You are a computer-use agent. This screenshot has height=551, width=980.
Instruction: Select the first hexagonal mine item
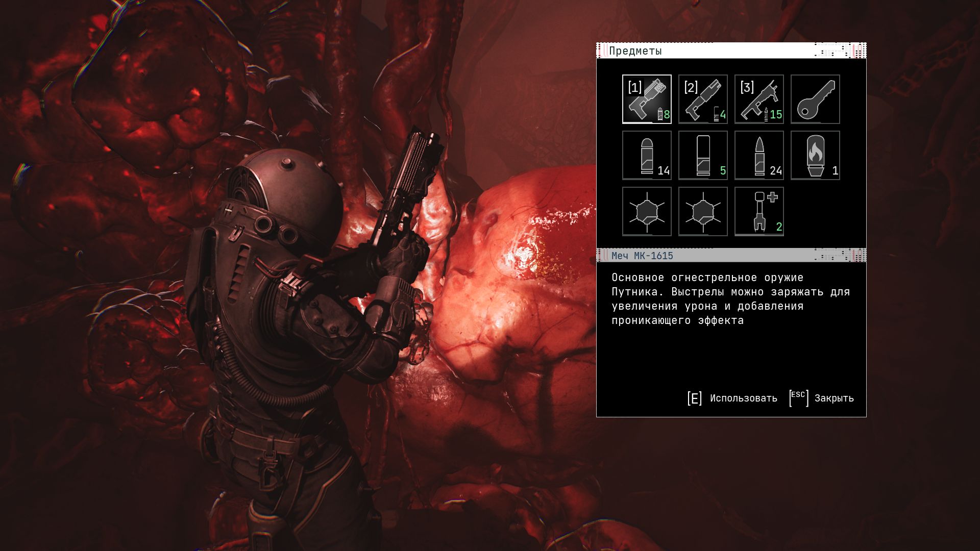pyautogui.click(x=646, y=211)
